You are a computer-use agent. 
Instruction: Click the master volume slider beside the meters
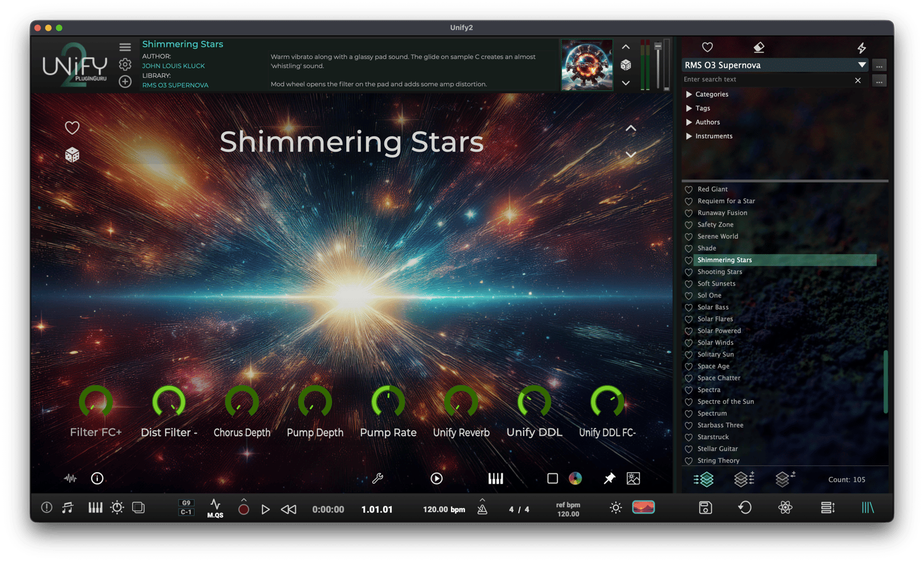[x=658, y=65]
